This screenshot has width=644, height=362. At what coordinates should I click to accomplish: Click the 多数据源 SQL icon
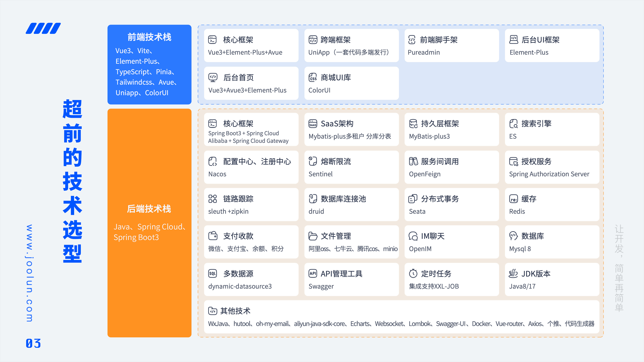pos(212,274)
